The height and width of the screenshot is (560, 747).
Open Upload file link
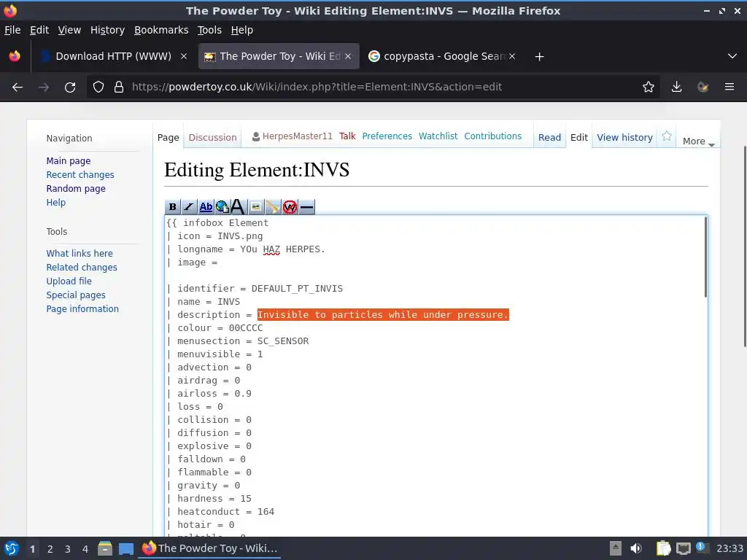(69, 281)
